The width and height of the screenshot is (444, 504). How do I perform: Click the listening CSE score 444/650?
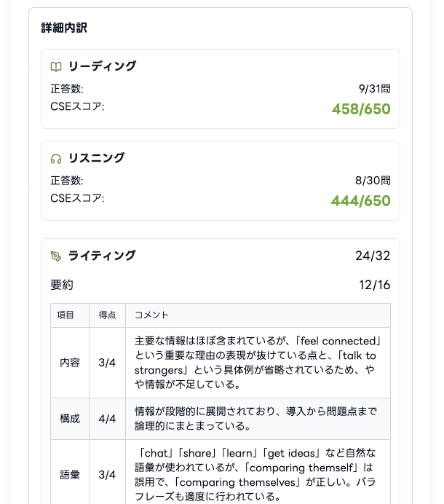click(361, 201)
